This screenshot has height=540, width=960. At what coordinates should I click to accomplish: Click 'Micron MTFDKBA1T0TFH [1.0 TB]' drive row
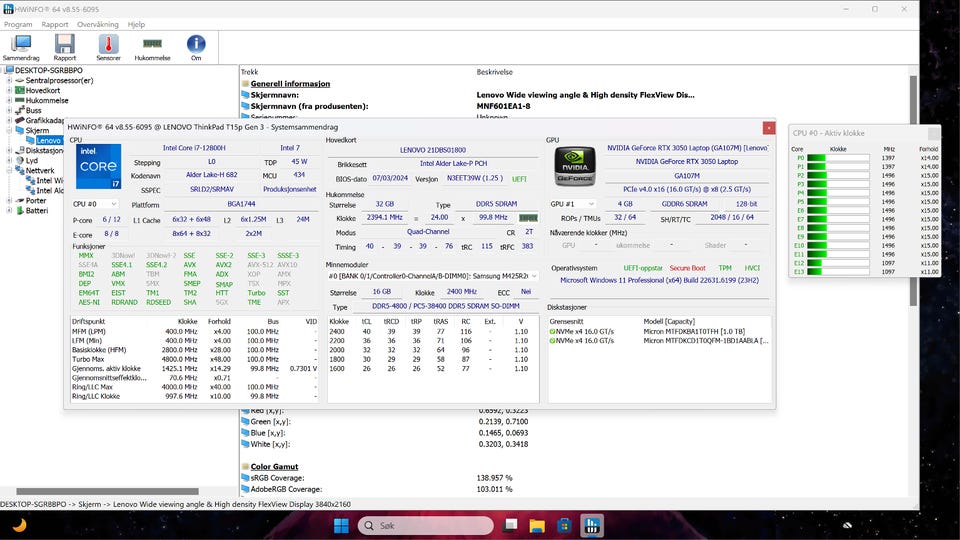[x=659, y=331]
